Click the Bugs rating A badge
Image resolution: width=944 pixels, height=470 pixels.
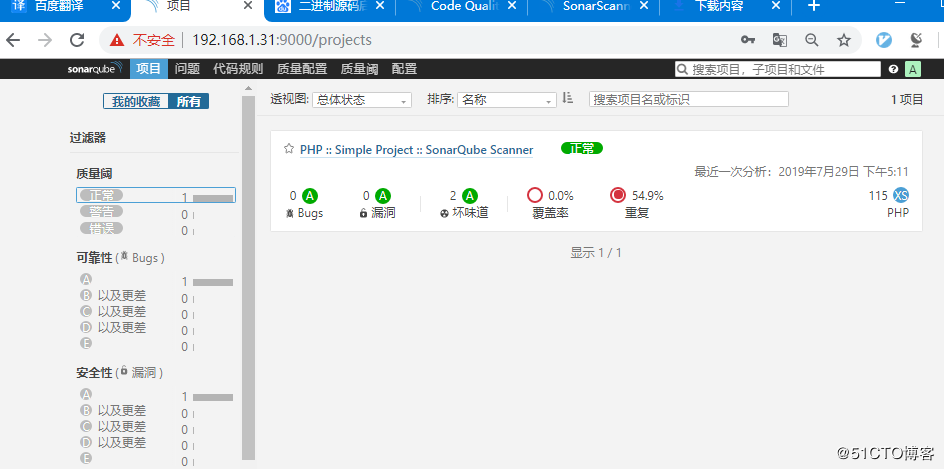tap(309, 196)
